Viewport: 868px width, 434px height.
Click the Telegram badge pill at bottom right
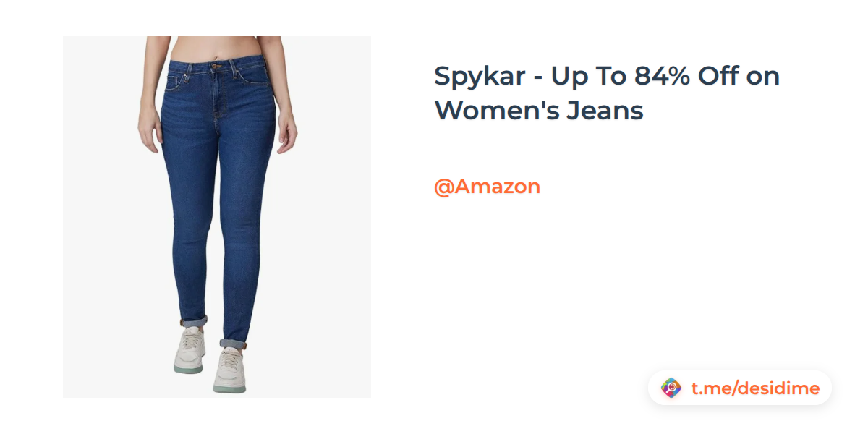click(x=740, y=388)
